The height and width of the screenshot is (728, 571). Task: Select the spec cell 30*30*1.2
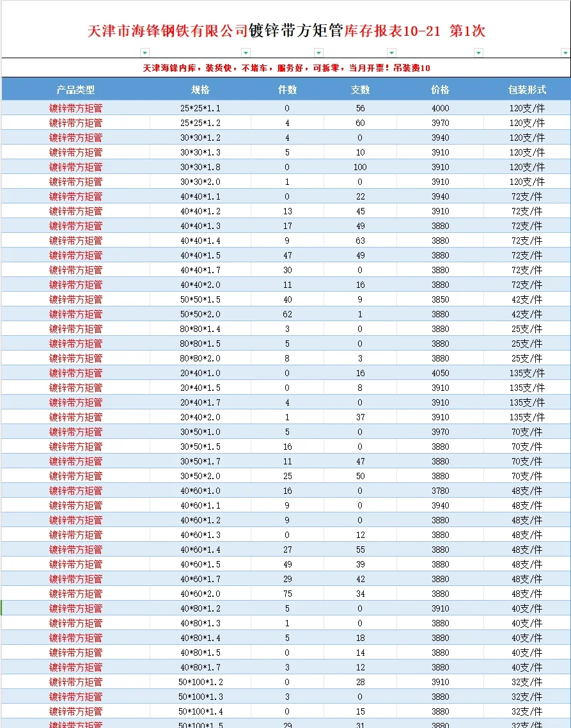(200, 138)
